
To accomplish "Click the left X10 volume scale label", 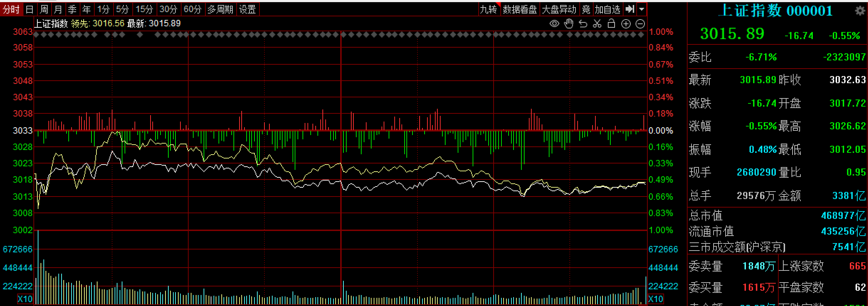I will (25, 299).
